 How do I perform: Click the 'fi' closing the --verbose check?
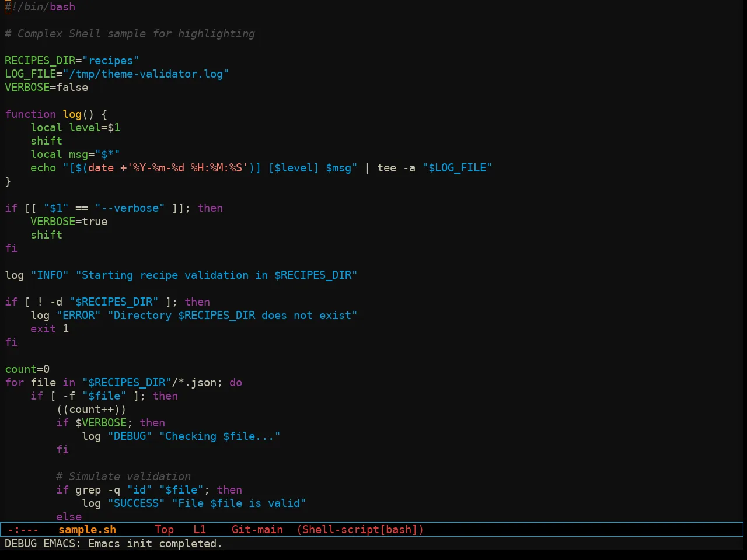(11, 249)
